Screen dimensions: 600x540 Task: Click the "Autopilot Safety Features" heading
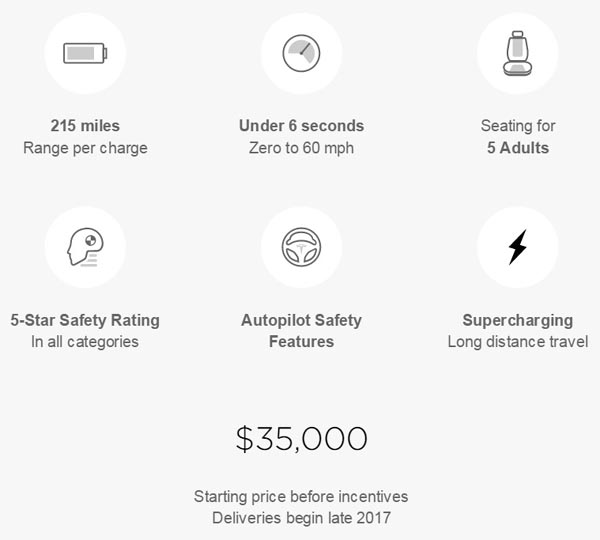pos(301,331)
